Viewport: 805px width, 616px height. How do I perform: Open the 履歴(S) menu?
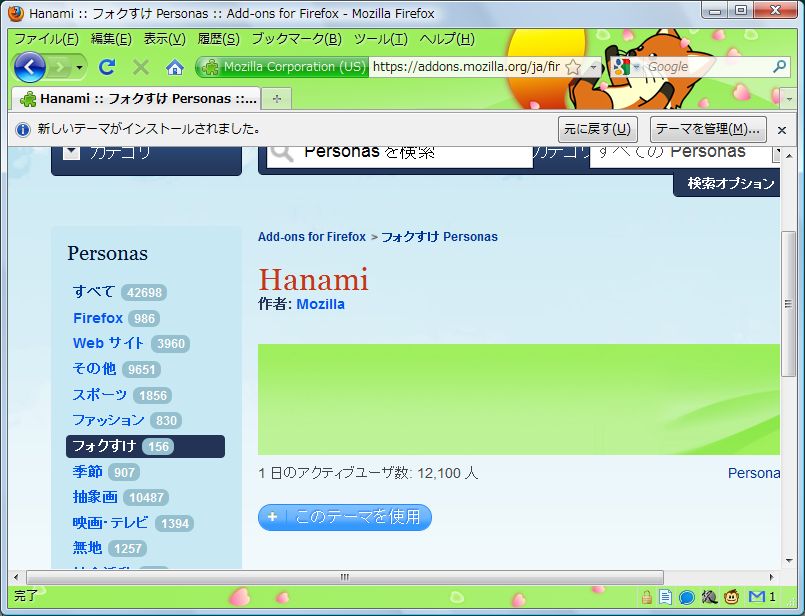[x=218, y=39]
